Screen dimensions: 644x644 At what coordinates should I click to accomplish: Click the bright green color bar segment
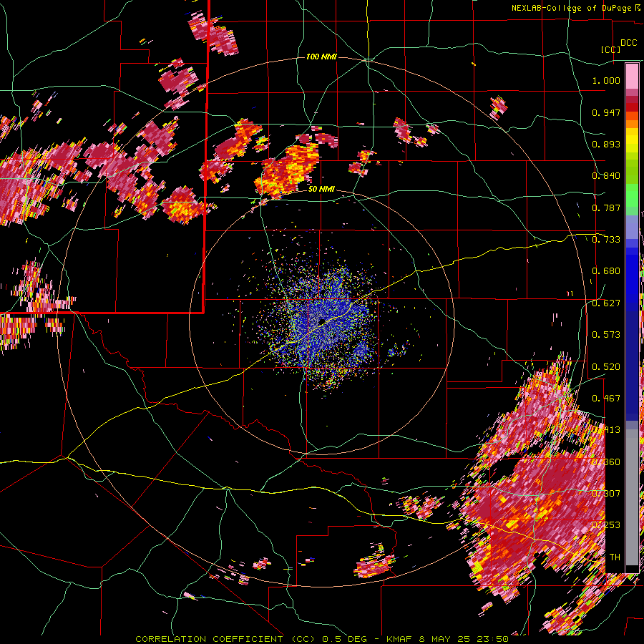pyautogui.click(x=632, y=195)
